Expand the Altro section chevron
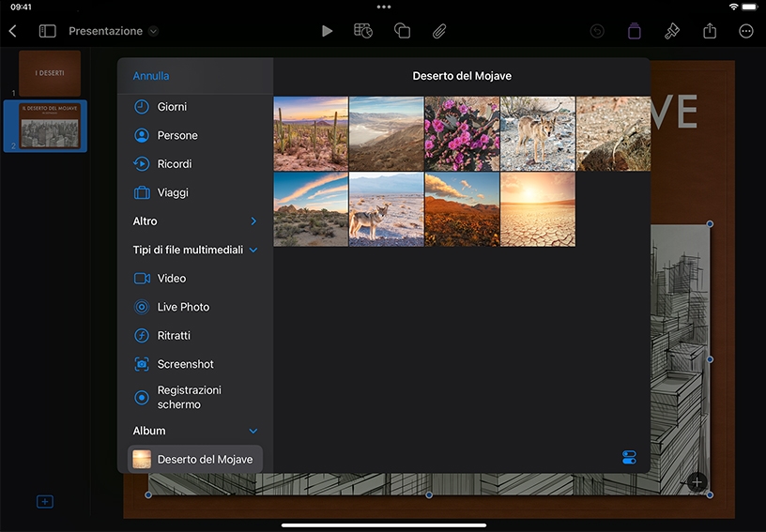This screenshot has width=766, height=532. pyautogui.click(x=253, y=221)
